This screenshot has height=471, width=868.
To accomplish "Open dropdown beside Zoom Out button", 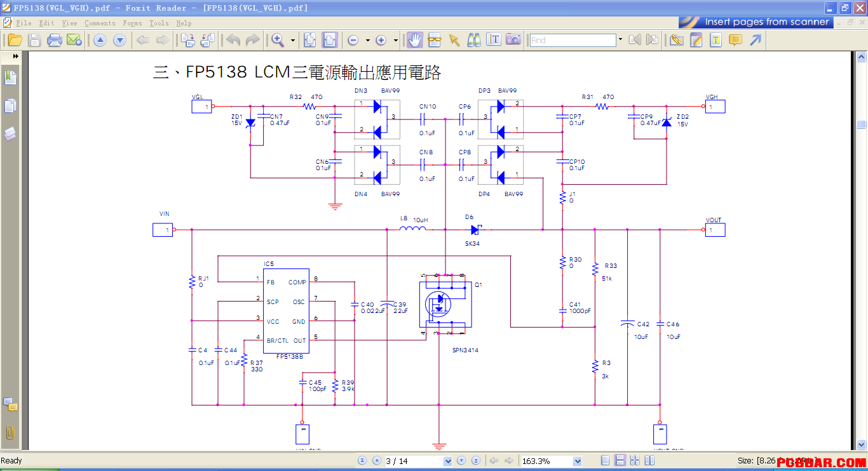I will coord(367,40).
